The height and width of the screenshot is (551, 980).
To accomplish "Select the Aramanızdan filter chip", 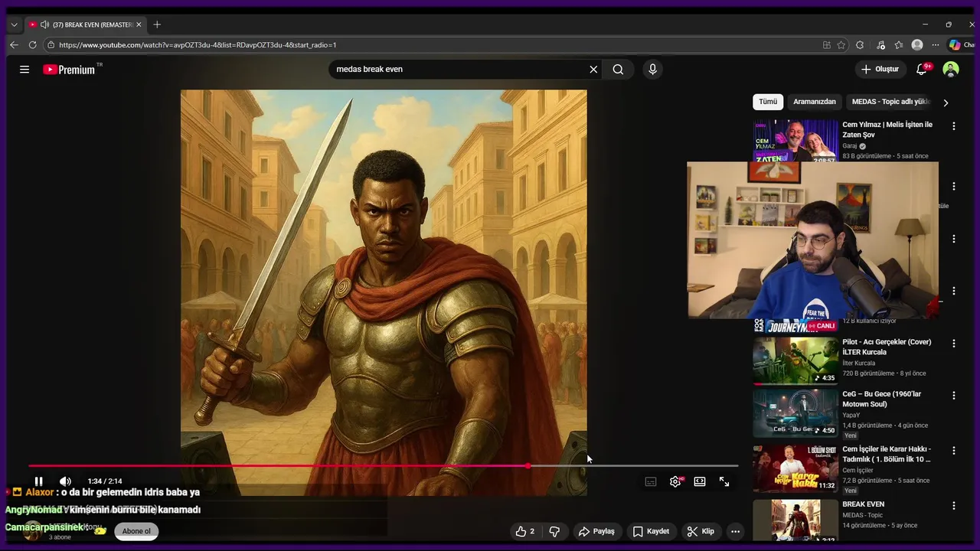I will [x=815, y=102].
